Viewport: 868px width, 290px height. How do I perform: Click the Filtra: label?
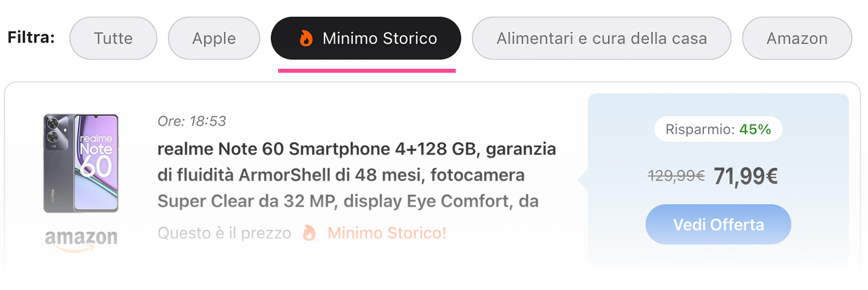[x=31, y=38]
